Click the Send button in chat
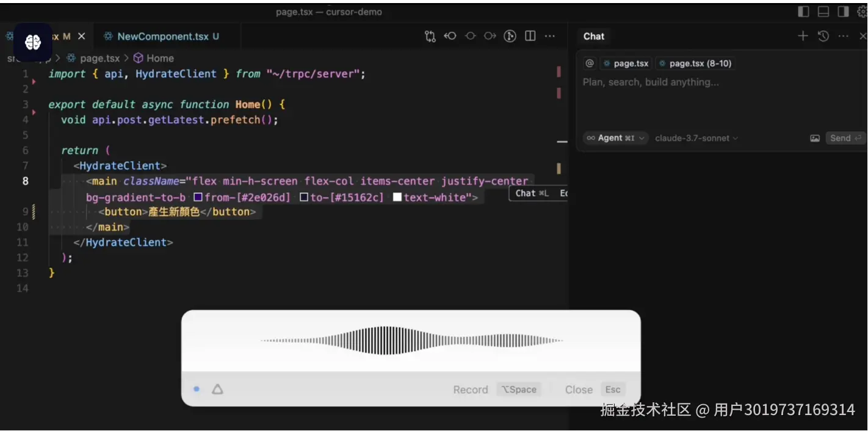The image size is (868, 431). pos(845,139)
